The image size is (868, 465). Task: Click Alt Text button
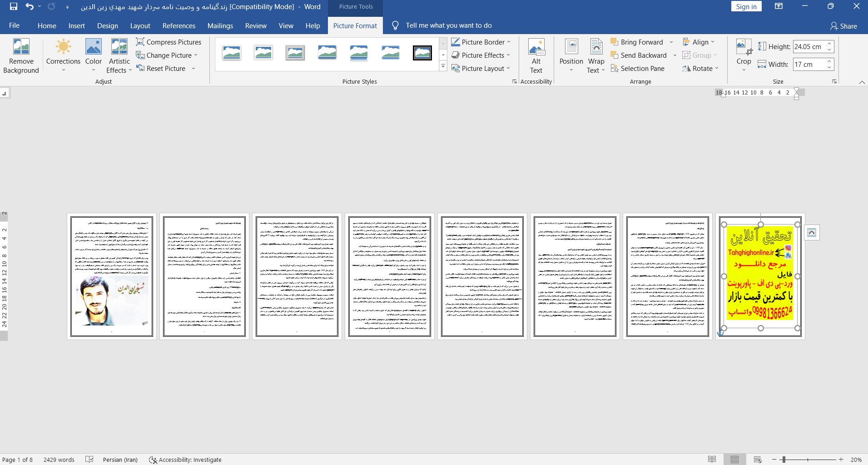[536, 56]
